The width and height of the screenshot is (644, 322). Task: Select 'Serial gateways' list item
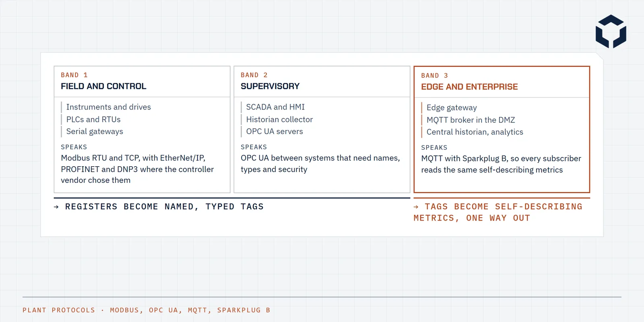click(x=95, y=132)
